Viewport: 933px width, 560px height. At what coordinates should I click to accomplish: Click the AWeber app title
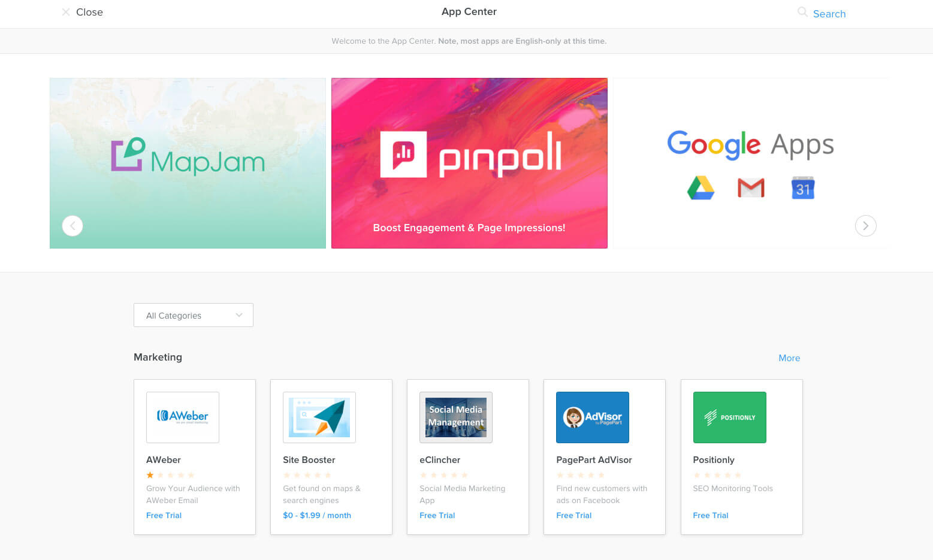(x=164, y=460)
